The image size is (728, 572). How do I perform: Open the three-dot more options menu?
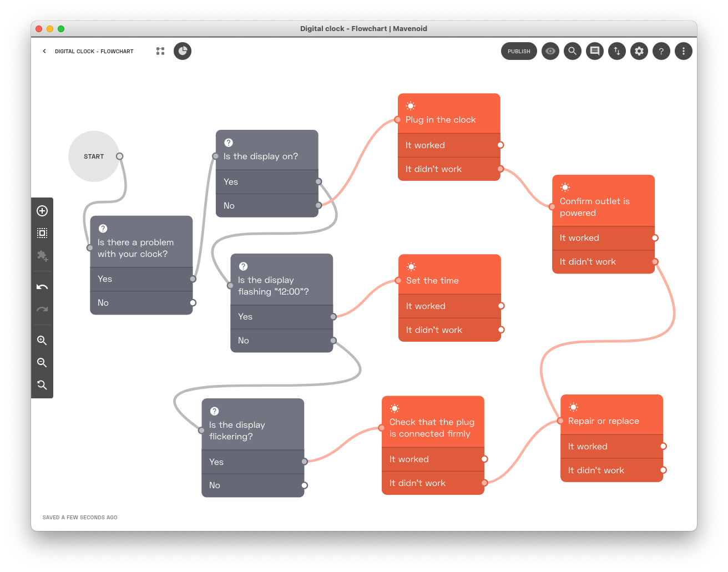(x=683, y=51)
